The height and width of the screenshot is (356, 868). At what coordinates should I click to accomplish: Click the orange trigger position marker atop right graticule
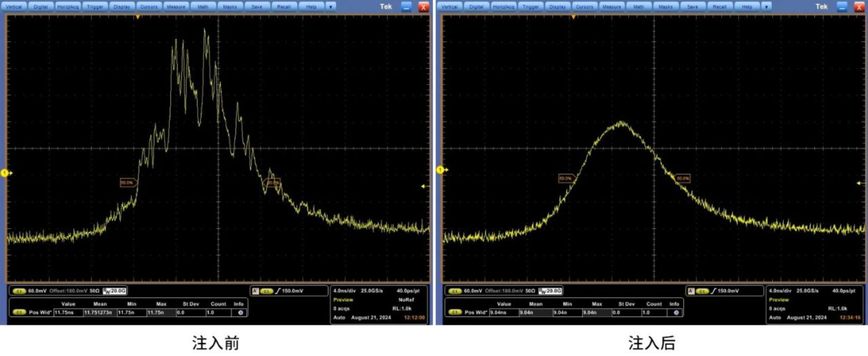click(x=573, y=17)
